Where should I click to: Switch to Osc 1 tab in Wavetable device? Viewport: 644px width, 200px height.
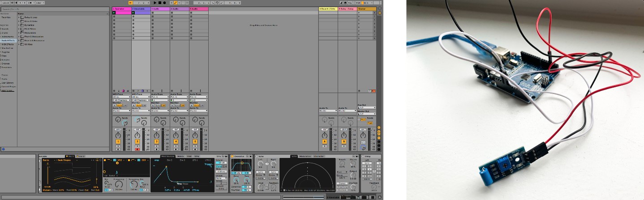(70, 156)
